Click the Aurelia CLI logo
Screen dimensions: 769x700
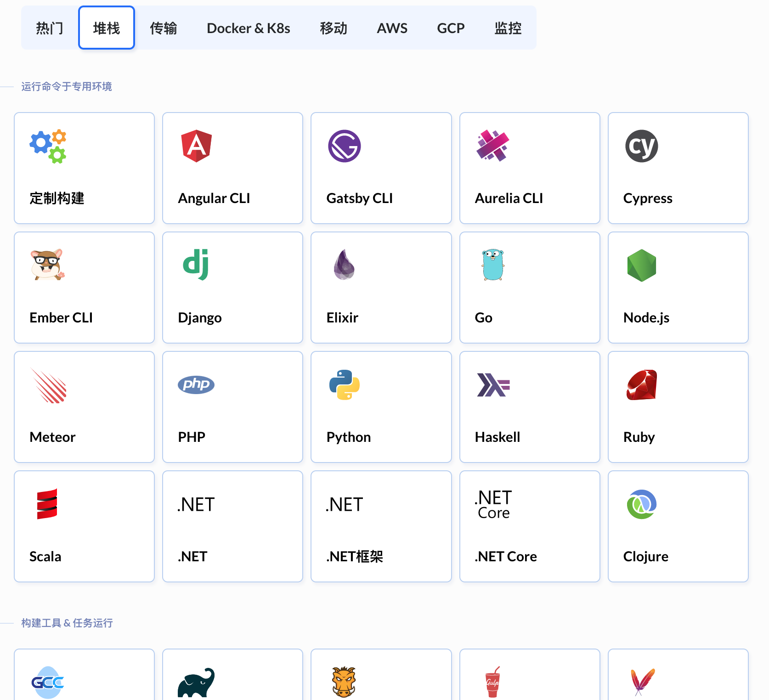492,146
